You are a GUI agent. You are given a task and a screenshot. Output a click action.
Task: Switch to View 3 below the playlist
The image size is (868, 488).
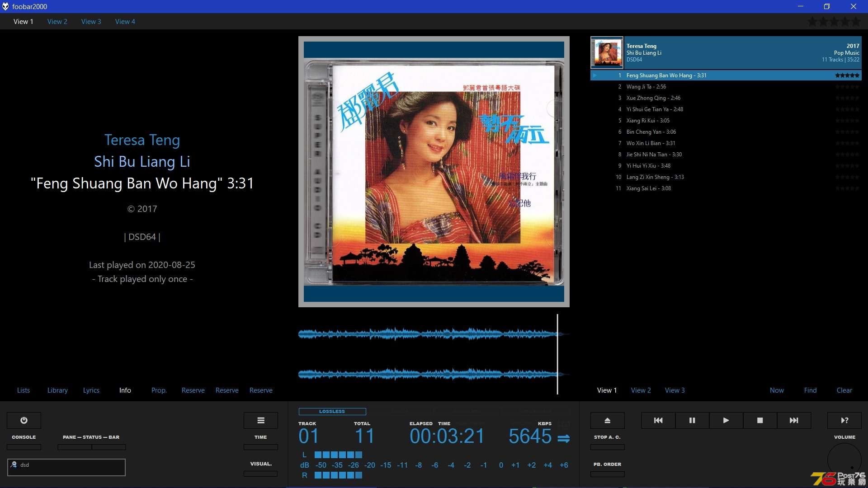[x=675, y=390]
